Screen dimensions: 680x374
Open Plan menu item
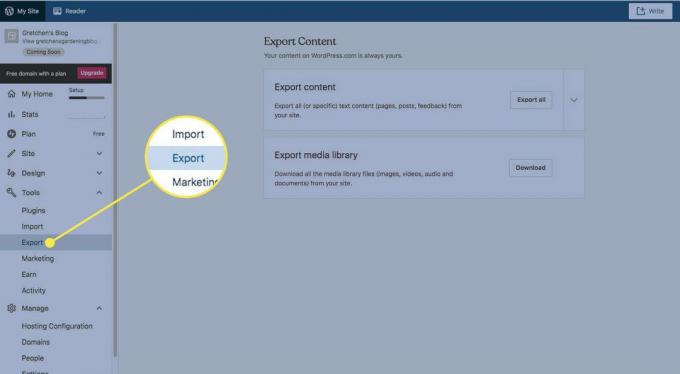pyautogui.click(x=29, y=134)
